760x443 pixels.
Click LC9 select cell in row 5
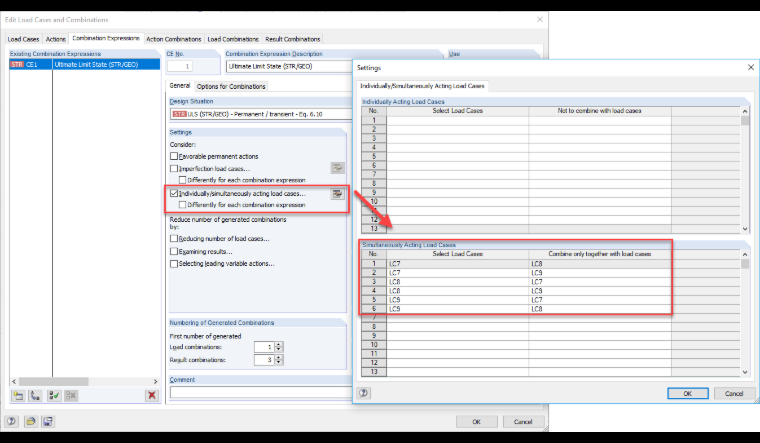458,300
